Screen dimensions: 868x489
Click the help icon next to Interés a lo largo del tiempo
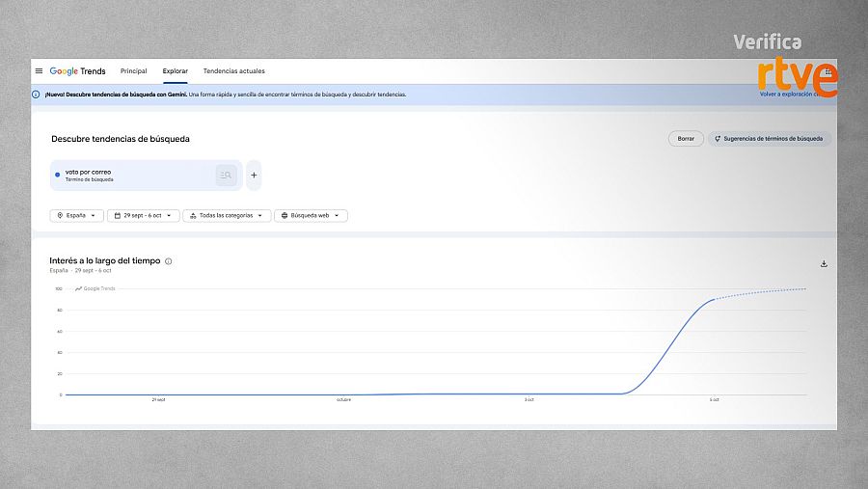pyautogui.click(x=168, y=261)
